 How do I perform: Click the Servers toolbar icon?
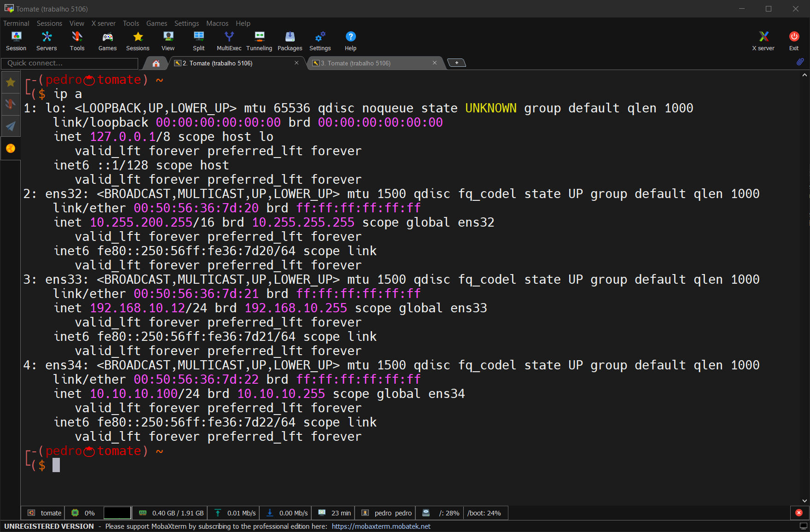pos(47,41)
